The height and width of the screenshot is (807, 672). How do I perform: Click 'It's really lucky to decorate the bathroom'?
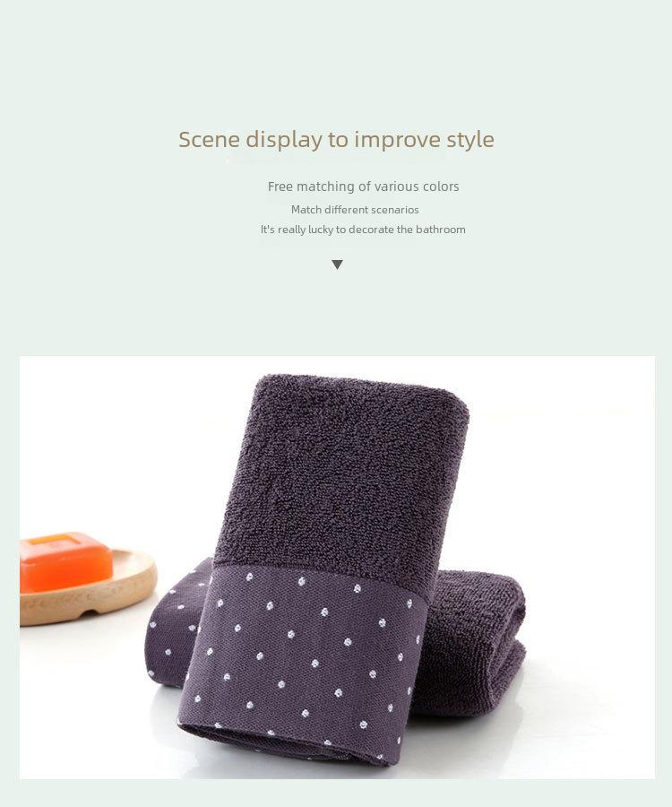363,230
